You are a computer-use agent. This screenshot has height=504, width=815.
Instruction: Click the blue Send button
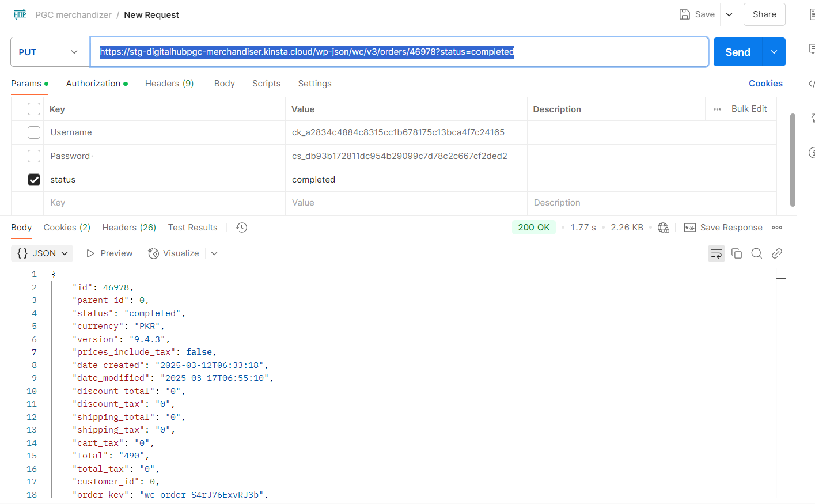tap(738, 52)
